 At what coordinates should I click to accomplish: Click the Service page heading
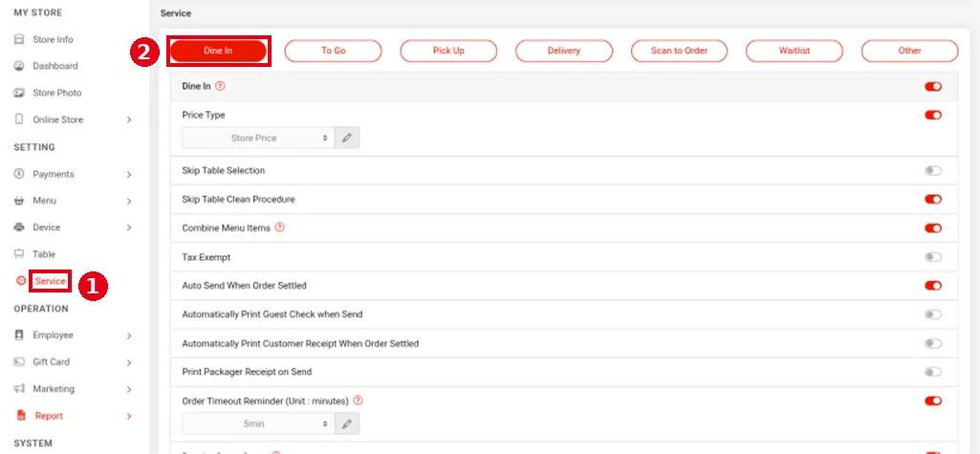[x=176, y=12]
